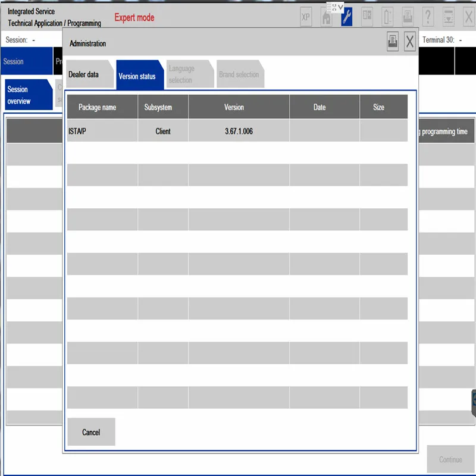Close the Administration dialog with X
This screenshot has height=476, width=476.
click(410, 42)
